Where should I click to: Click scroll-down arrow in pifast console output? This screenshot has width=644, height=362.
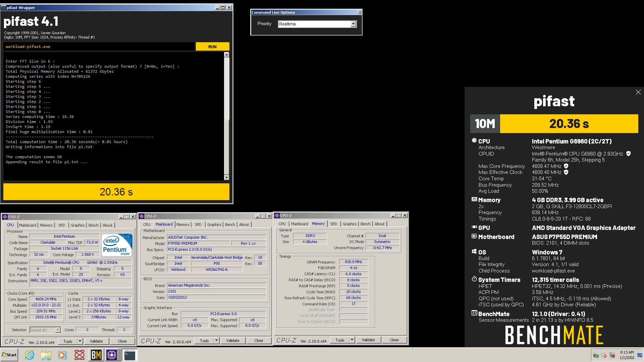[x=226, y=178]
